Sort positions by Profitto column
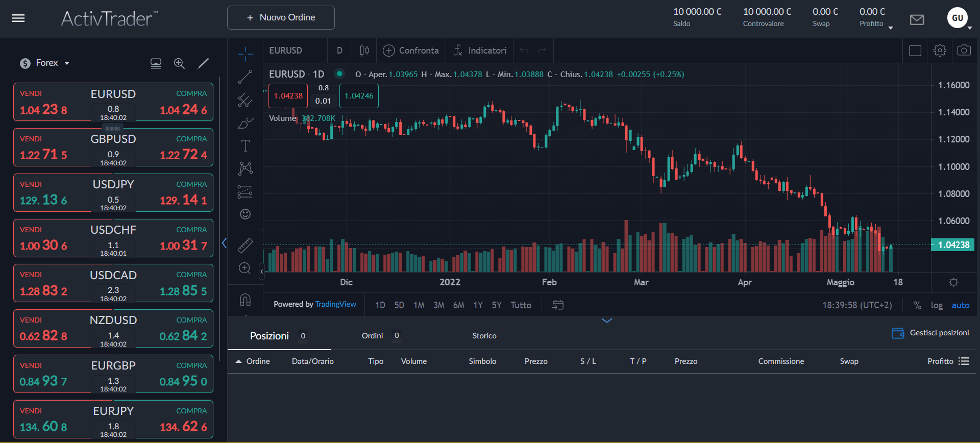The image size is (980, 443). click(940, 361)
